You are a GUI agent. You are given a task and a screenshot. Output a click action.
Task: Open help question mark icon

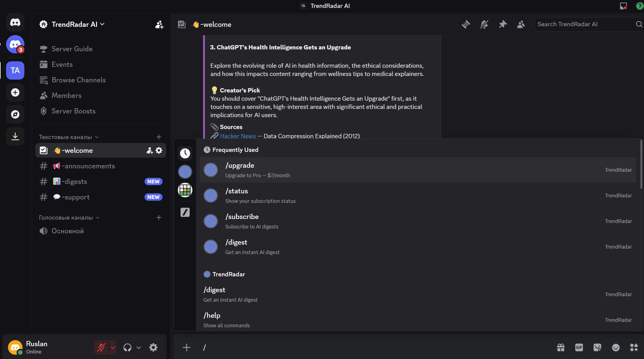click(640, 6)
